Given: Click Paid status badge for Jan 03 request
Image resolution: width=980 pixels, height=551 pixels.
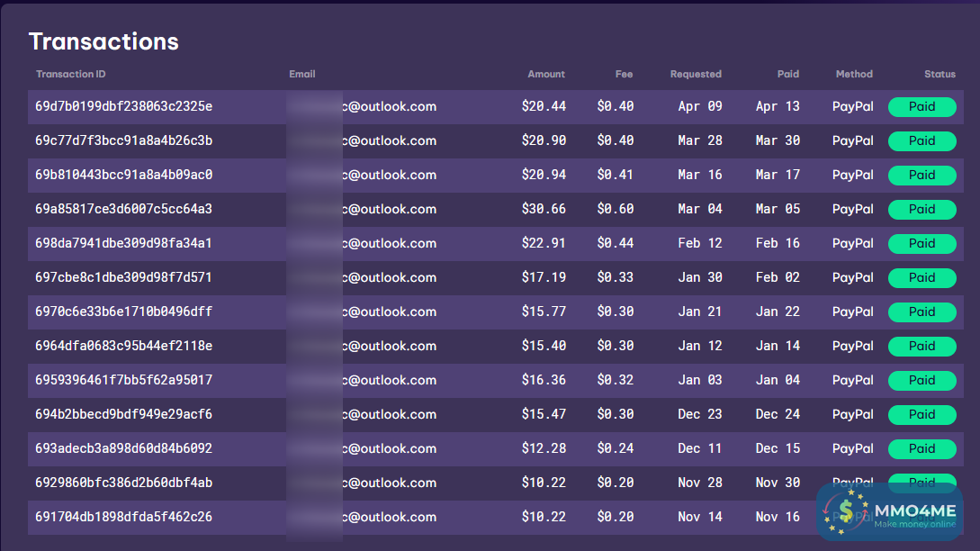Looking at the screenshot, I should [x=922, y=380].
